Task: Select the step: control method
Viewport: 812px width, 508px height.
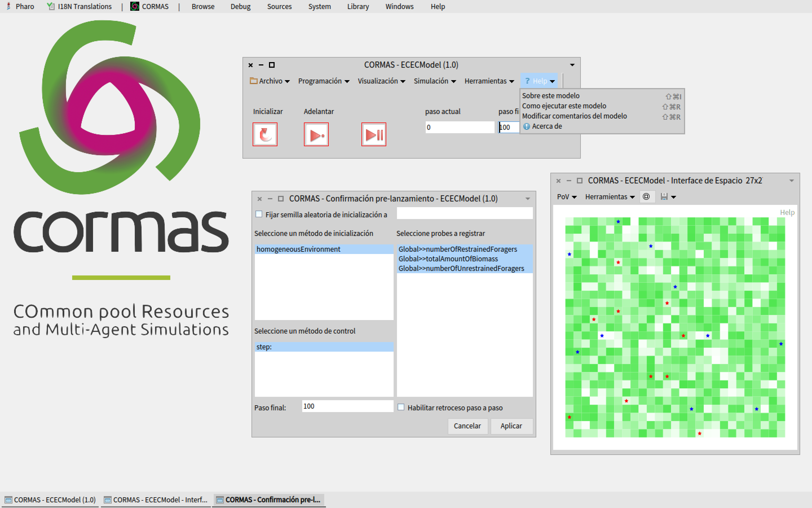Action: pyautogui.click(x=324, y=347)
